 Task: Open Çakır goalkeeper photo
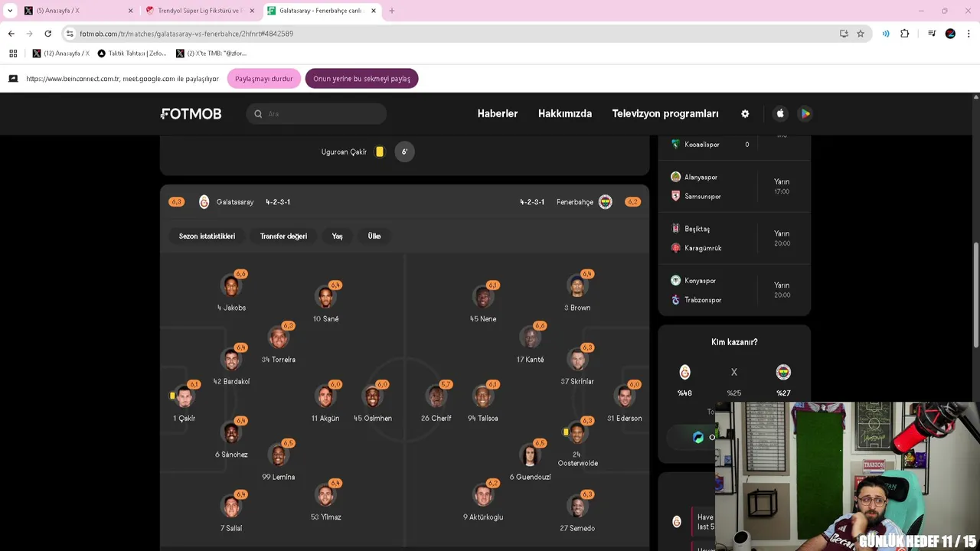tap(185, 396)
